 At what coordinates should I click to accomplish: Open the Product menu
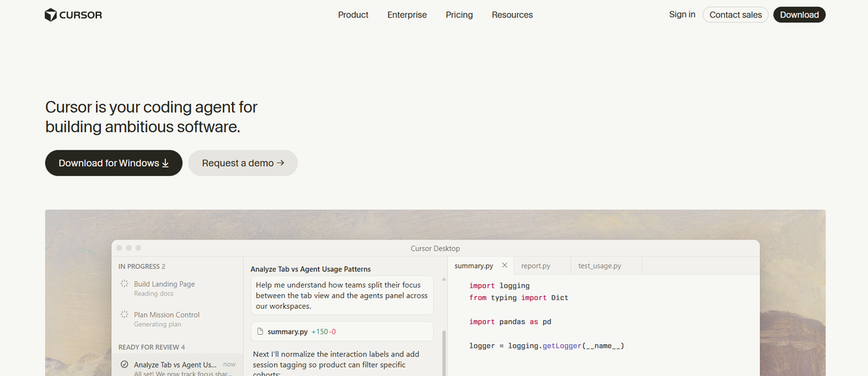pos(353,14)
